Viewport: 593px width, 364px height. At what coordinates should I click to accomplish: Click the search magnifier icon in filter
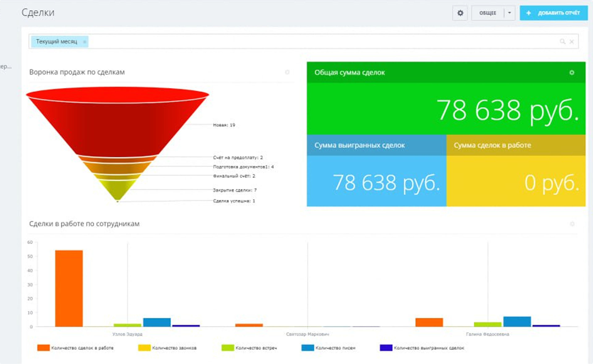[562, 42]
